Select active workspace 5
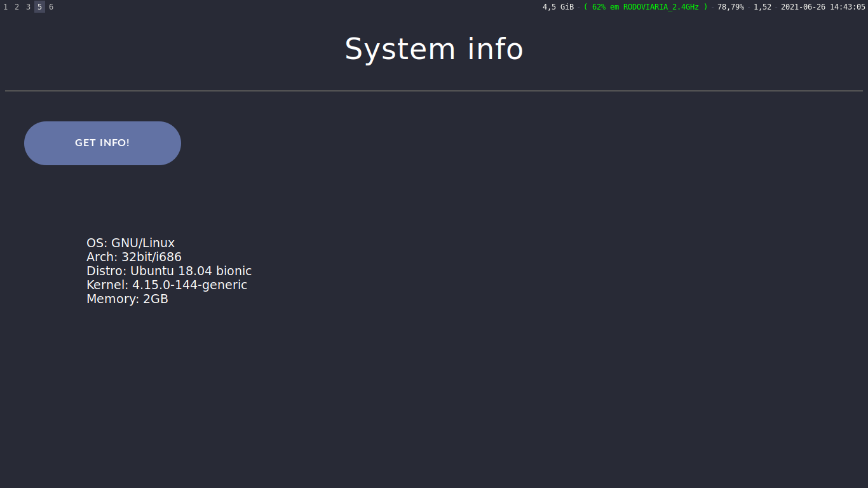868x488 pixels. (x=39, y=7)
